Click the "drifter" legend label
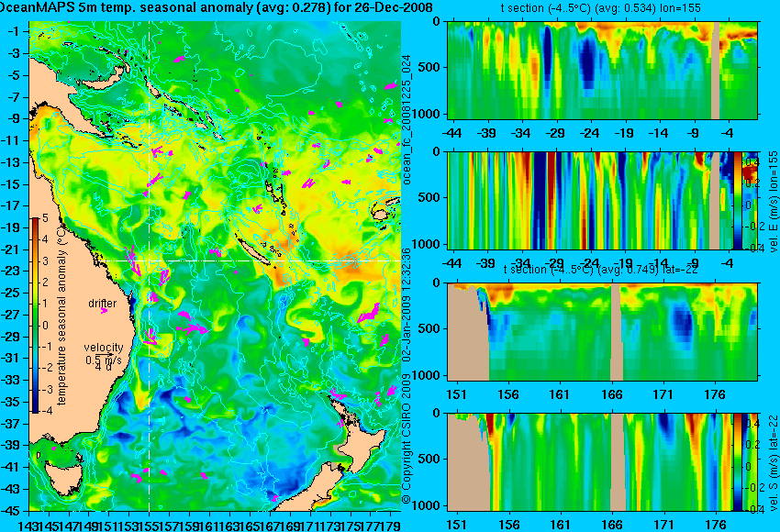This screenshot has height=532, width=780. pos(103,303)
